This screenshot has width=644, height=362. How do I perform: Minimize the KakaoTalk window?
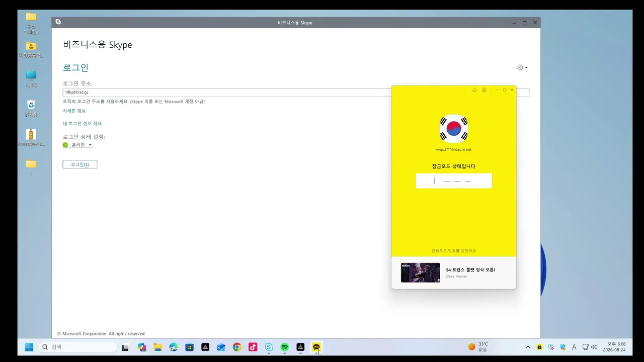(497, 90)
